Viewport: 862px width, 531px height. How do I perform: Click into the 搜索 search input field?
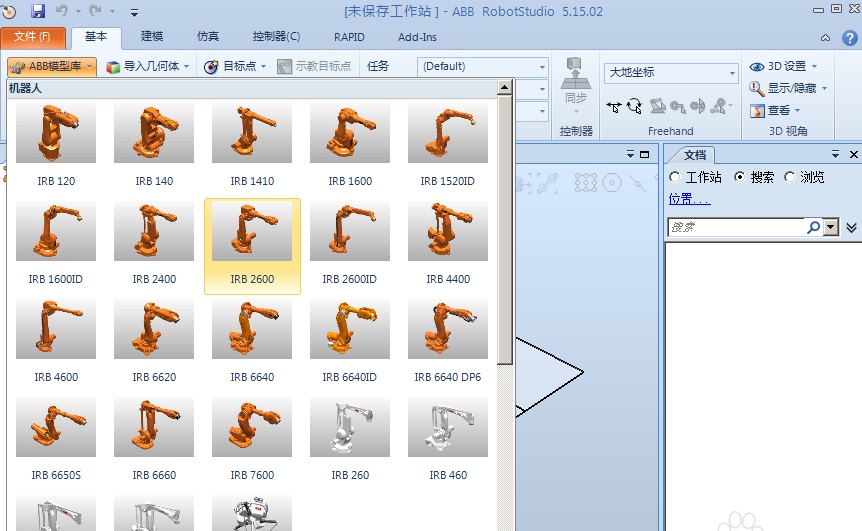(x=736, y=227)
